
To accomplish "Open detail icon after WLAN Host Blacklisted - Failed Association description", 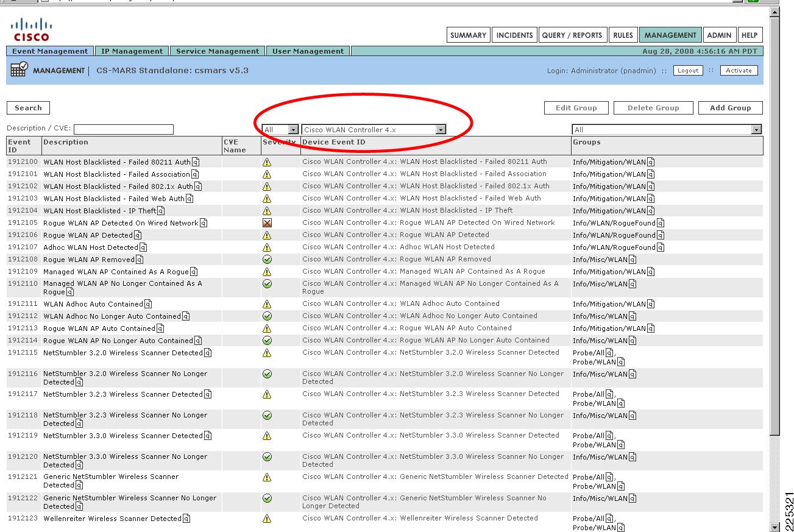I will [x=196, y=174].
